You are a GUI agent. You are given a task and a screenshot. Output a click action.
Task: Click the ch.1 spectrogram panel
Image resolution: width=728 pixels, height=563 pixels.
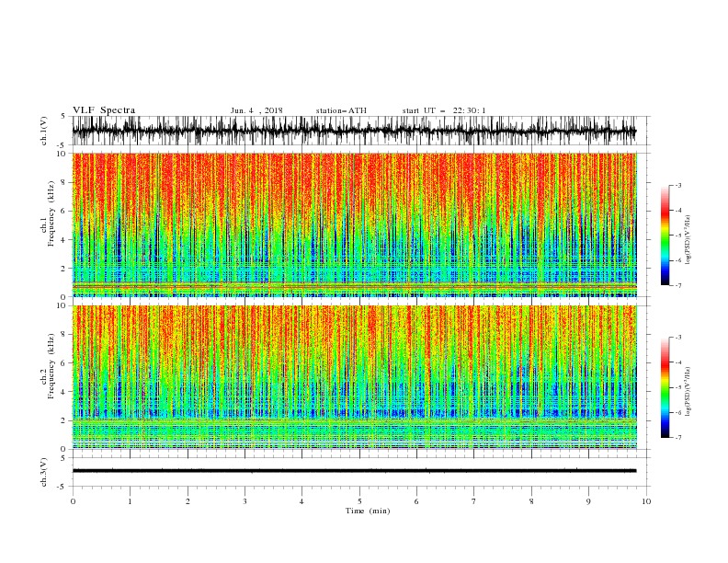tap(354, 224)
